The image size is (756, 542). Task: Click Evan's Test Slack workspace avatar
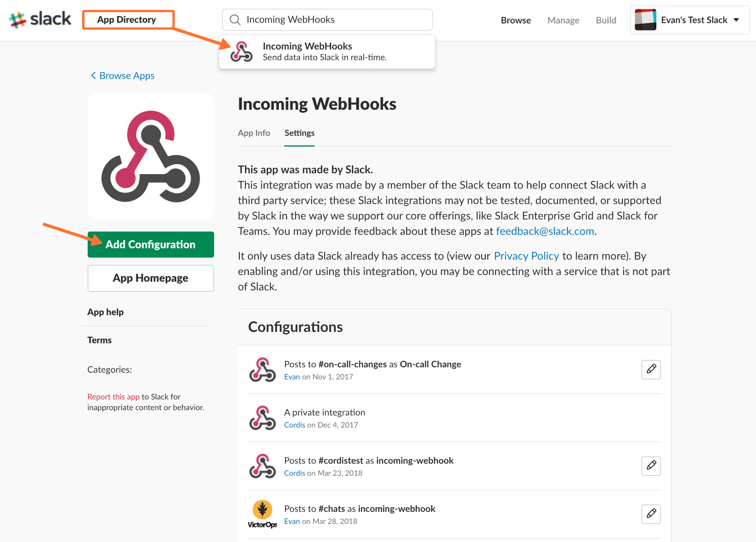click(x=646, y=19)
